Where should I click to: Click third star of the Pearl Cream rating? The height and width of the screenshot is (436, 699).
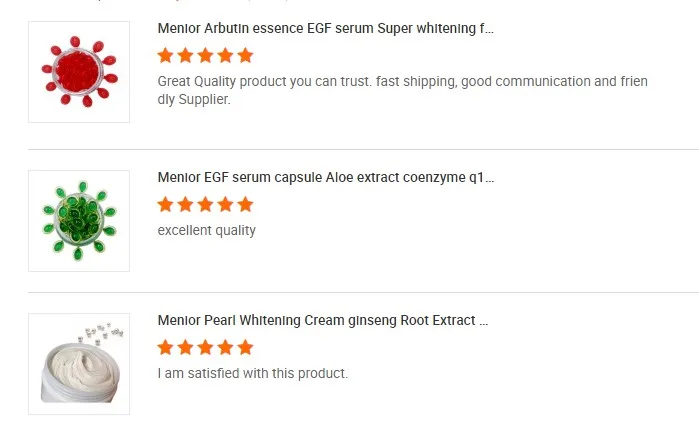(x=206, y=348)
